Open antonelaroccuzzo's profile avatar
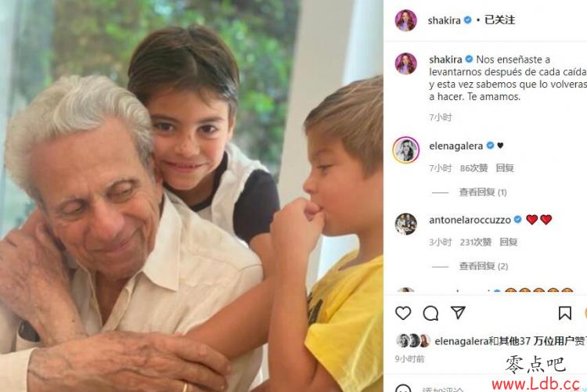587x392 pixels. (405, 224)
